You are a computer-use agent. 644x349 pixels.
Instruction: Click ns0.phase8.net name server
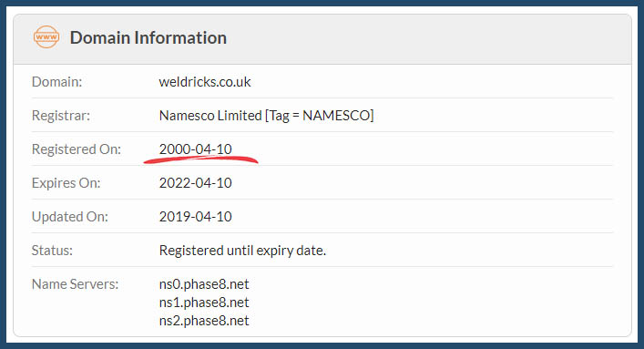pos(204,284)
